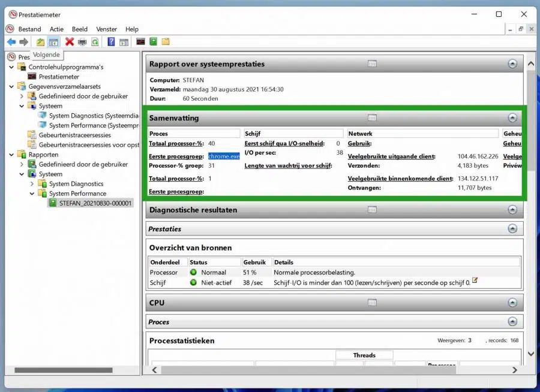Expand Gedefinieerd door de gebruiker under Gegevensverzamelaarsets

(22, 96)
